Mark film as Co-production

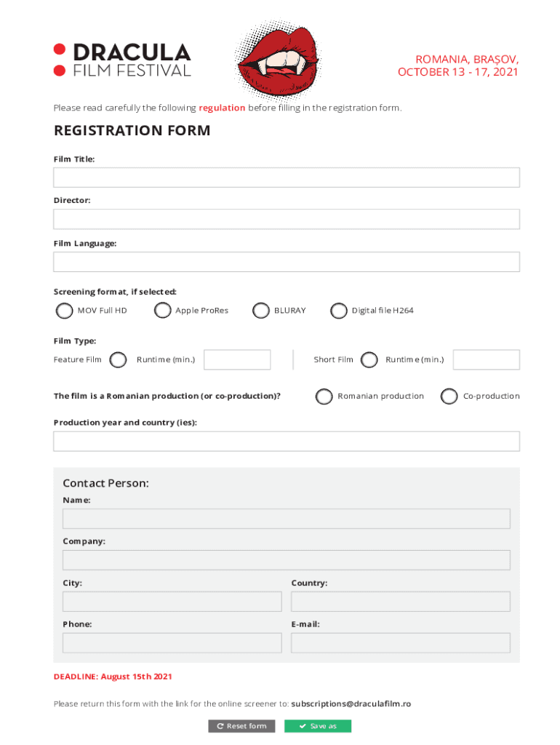pos(449,396)
